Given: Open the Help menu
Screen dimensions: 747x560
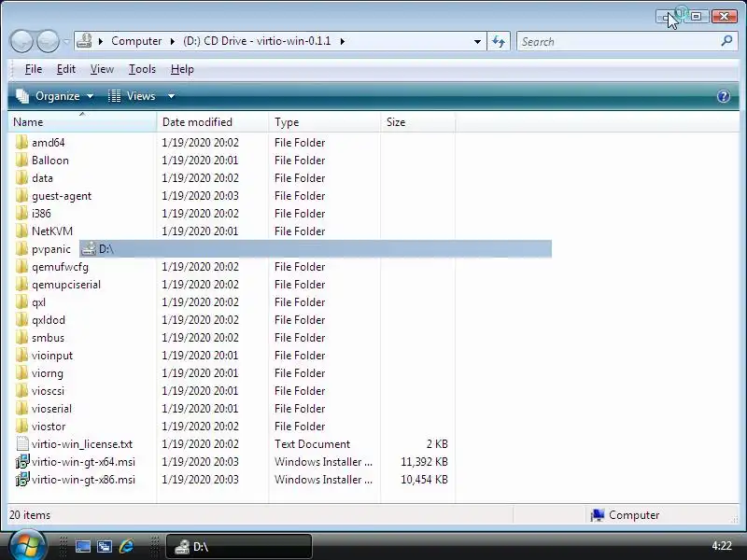Looking at the screenshot, I should tap(182, 69).
